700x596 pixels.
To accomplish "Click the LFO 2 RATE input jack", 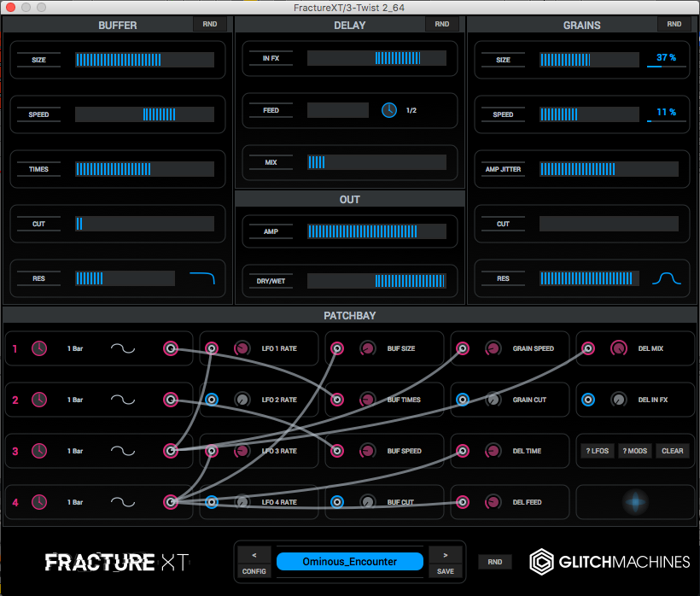I will click(x=212, y=400).
